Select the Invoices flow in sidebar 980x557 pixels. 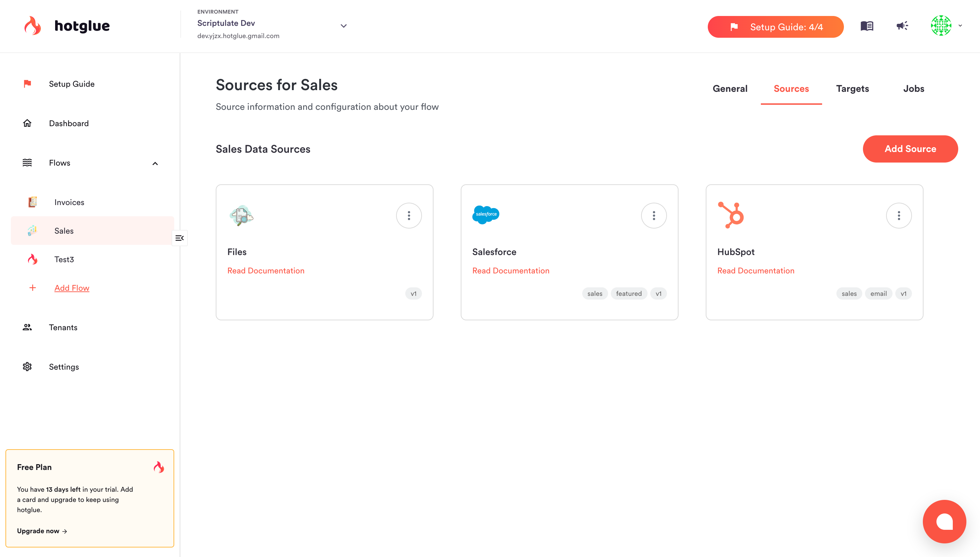click(x=69, y=202)
